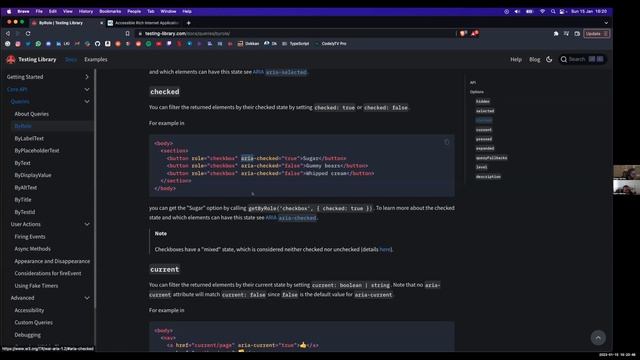Open the File menu
This screenshot has height=360, width=640.
click(x=39, y=11)
